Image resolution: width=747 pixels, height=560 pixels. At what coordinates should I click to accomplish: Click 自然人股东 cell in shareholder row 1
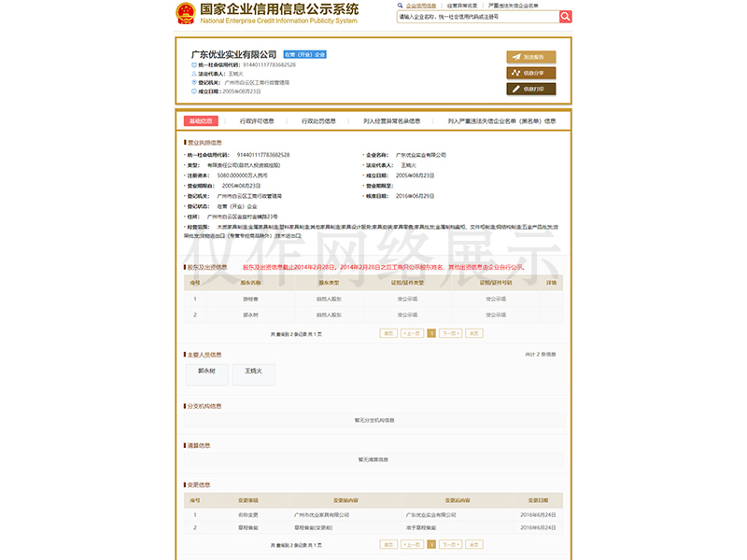[330, 299]
